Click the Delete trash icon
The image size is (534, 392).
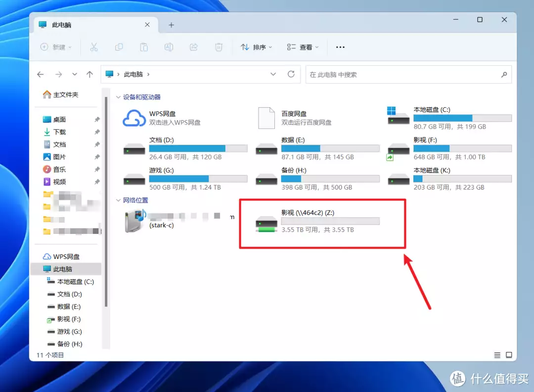tap(219, 47)
